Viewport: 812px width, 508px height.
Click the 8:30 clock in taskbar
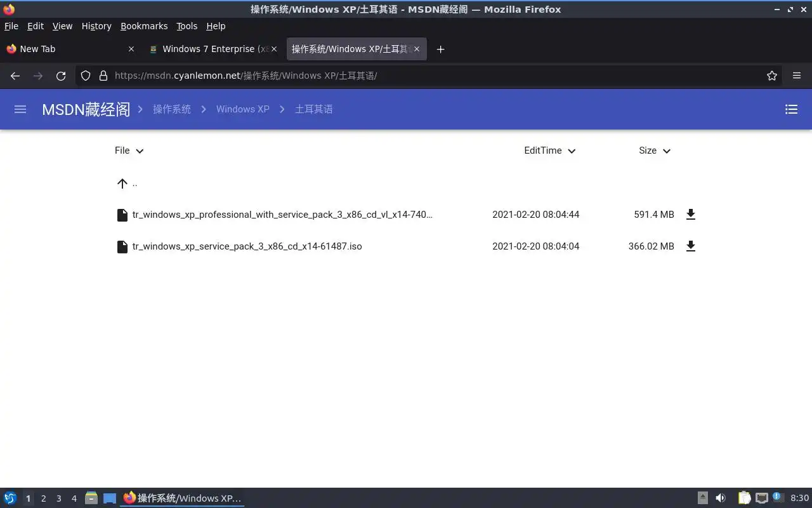[799, 498]
